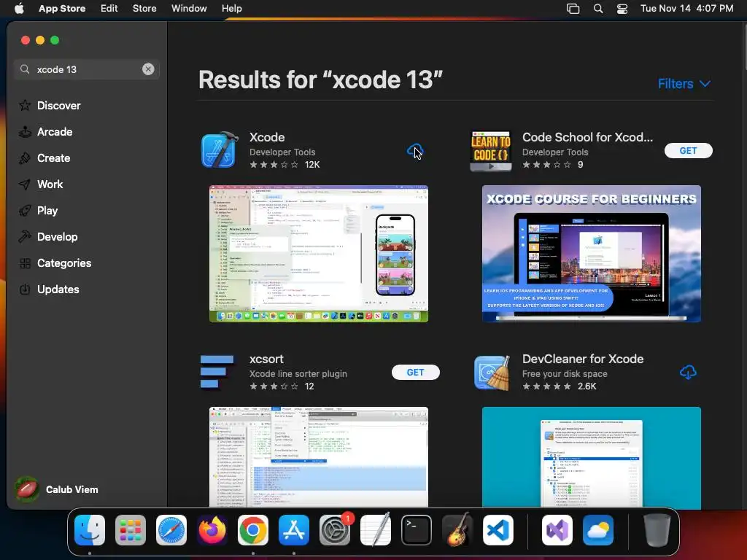Open the xcsort title link
Viewport: 747px width, 560px height.
(266, 359)
